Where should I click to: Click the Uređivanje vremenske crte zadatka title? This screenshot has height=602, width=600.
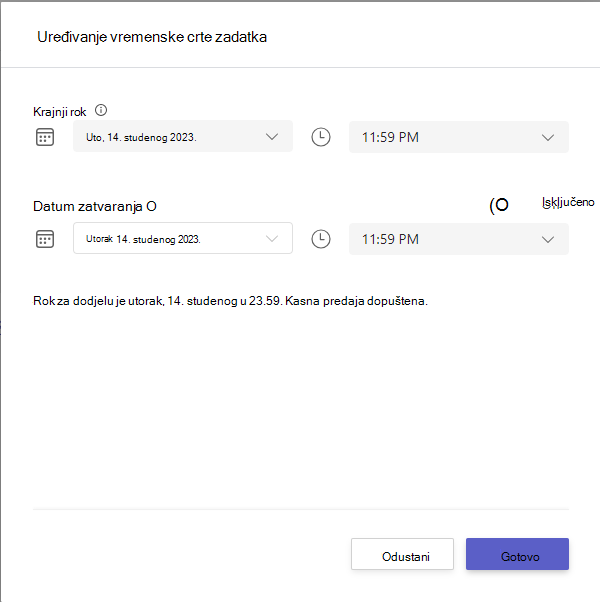(152, 37)
